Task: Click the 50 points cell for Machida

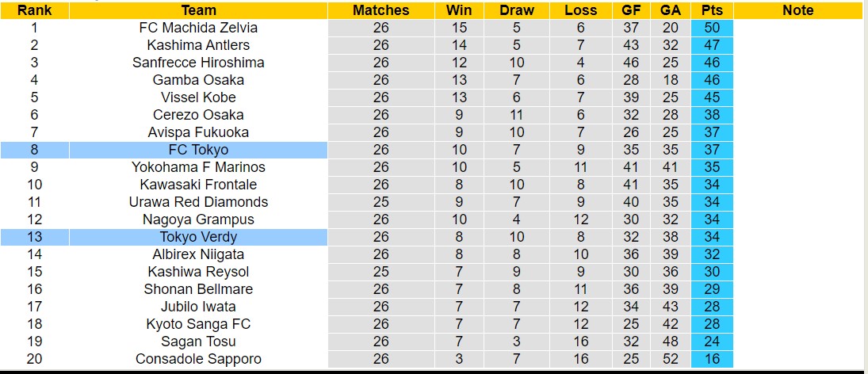Action: click(x=711, y=28)
